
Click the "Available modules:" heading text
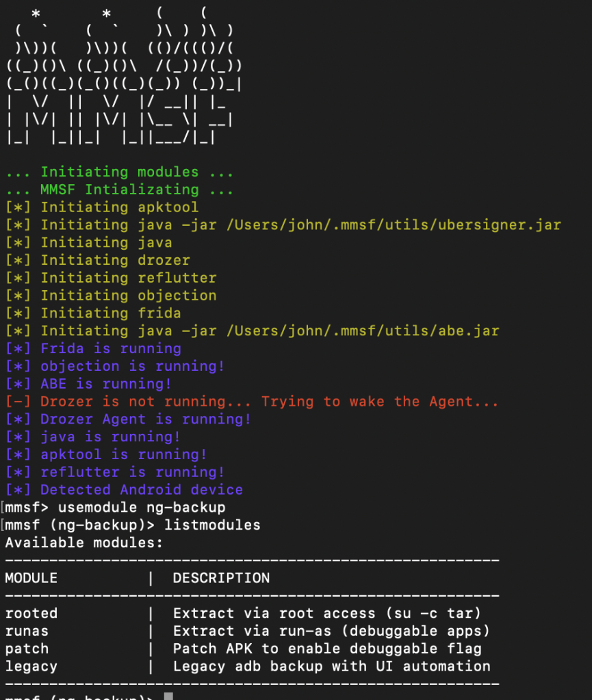pos(83,543)
